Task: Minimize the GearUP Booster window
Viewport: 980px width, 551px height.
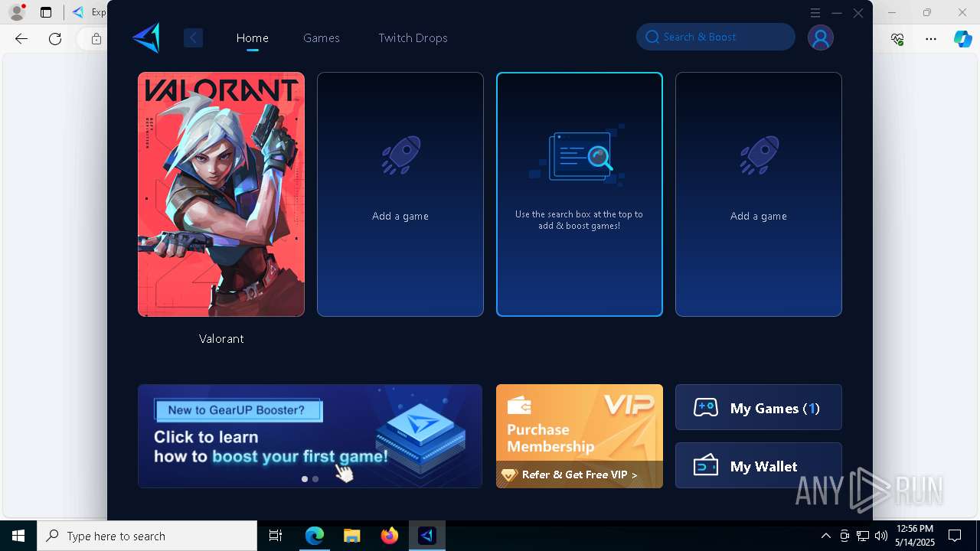Action: 837,13
